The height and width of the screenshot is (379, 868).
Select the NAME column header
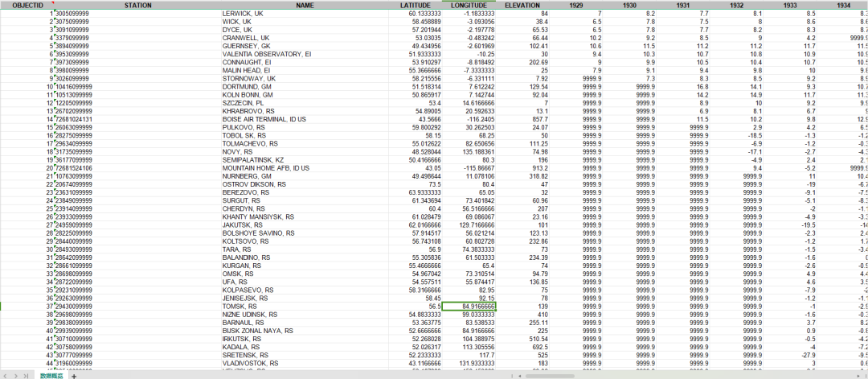pos(305,5)
